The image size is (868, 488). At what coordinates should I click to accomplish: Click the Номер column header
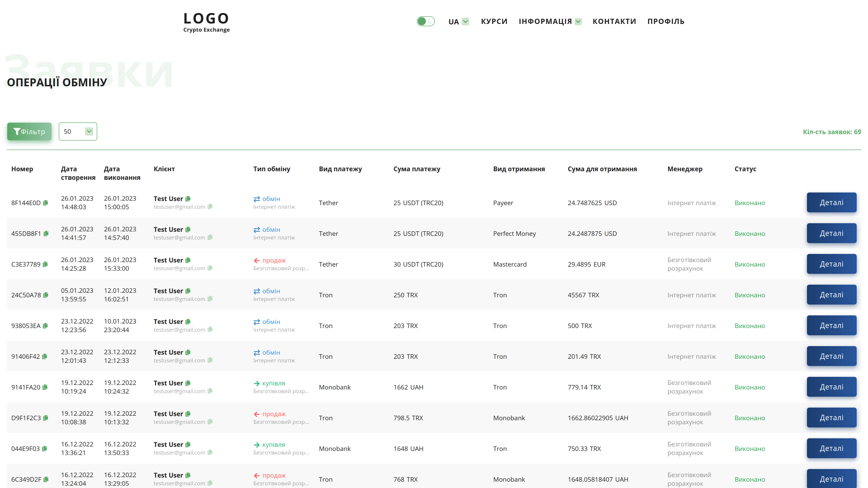tap(22, 169)
